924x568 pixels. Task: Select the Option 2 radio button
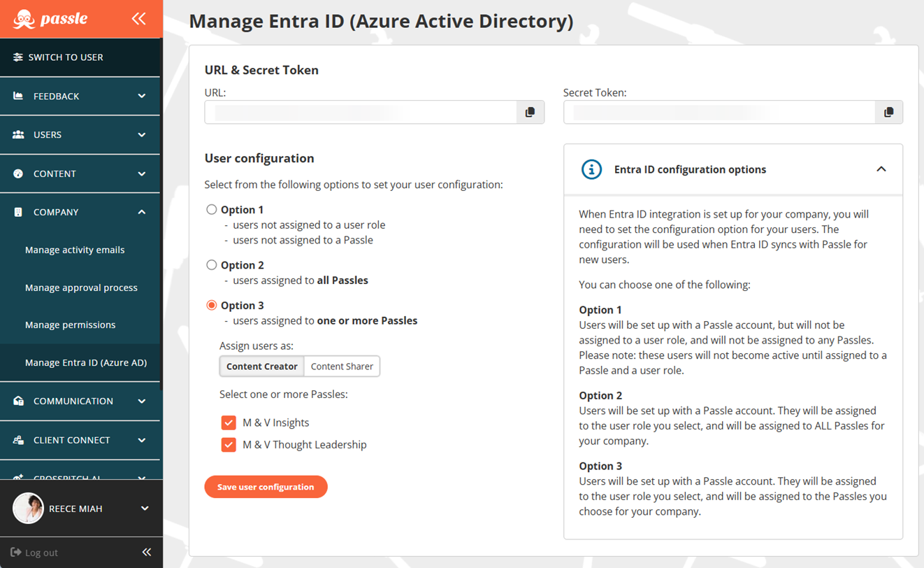click(211, 265)
